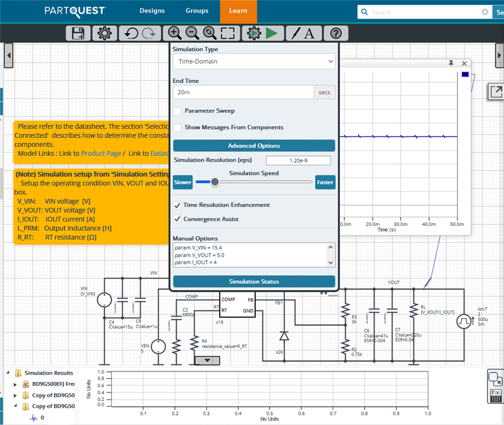Click the text annotation A tool
Screen dimensions: 504x425
[311, 34]
